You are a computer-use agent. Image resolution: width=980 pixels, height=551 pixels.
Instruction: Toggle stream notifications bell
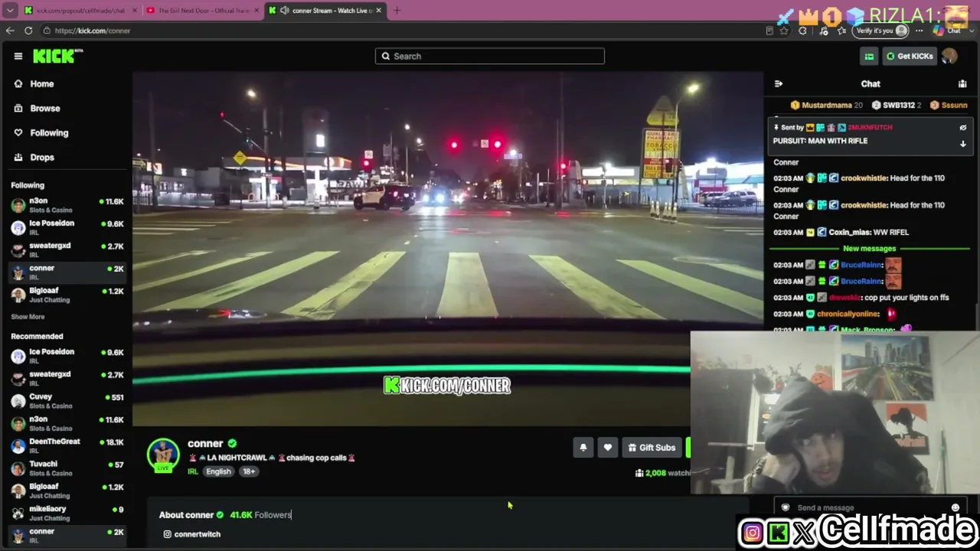583,448
